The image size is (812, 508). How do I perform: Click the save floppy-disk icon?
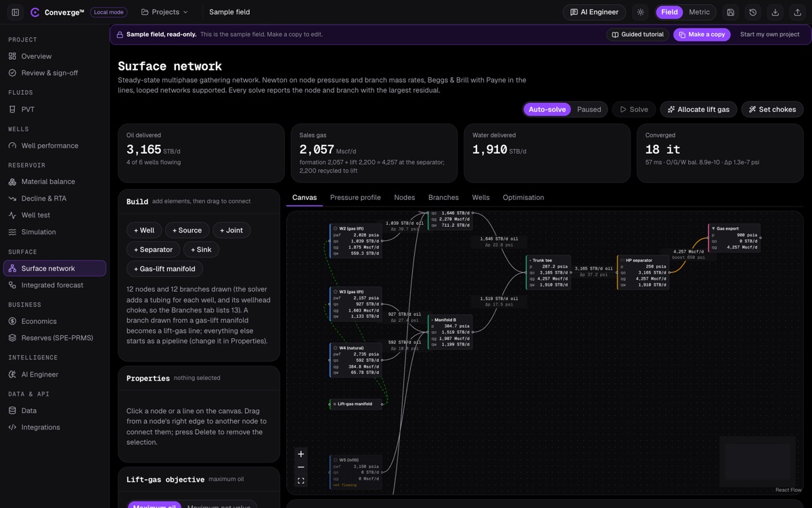[731, 12]
